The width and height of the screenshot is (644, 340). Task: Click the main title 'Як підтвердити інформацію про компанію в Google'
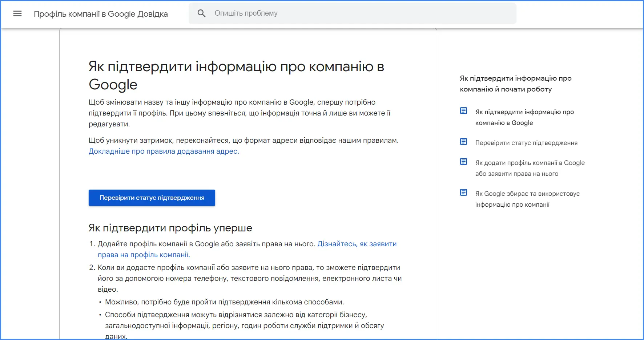(236, 76)
